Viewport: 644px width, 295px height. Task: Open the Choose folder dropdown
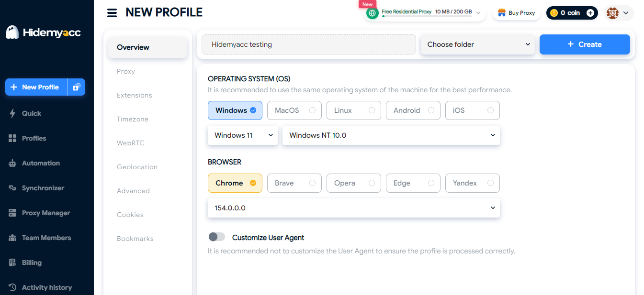click(x=478, y=44)
